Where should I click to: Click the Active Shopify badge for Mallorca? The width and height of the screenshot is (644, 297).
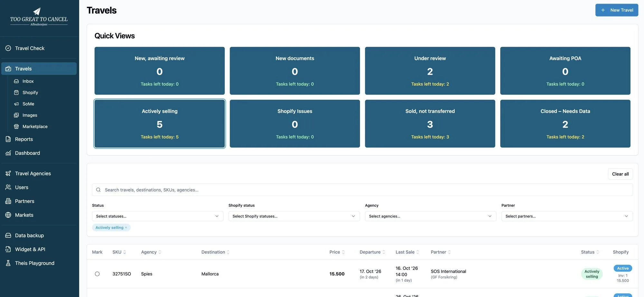[x=623, y=268]
